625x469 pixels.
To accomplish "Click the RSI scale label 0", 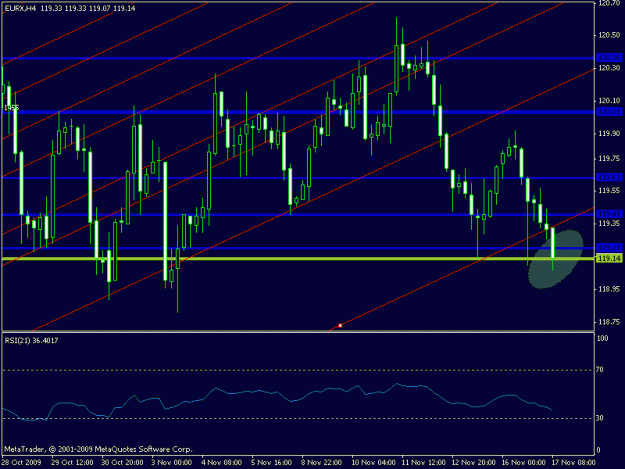I will (x=598, y=450).
